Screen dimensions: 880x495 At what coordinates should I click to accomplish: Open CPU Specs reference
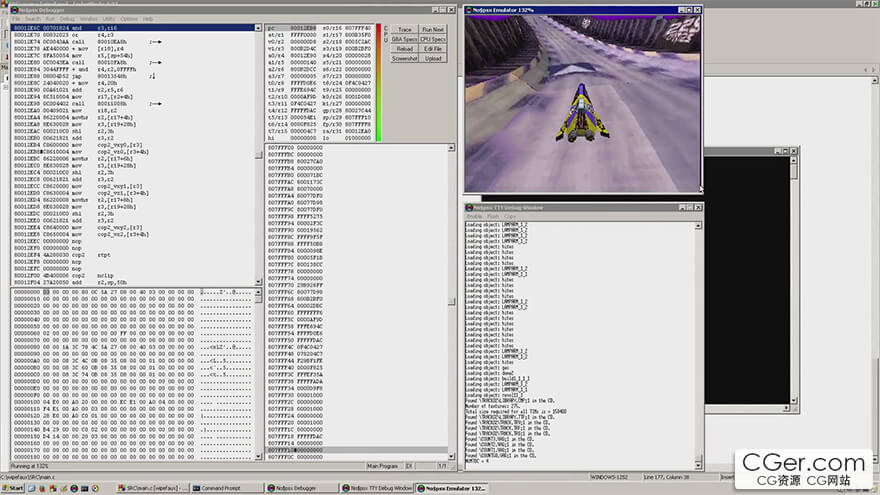[x=433, y=39]
